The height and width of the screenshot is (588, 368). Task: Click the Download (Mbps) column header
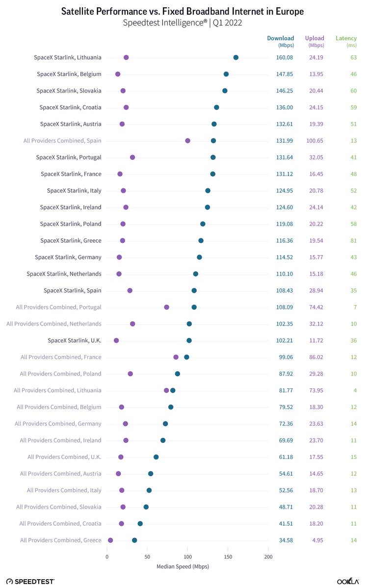281,41
